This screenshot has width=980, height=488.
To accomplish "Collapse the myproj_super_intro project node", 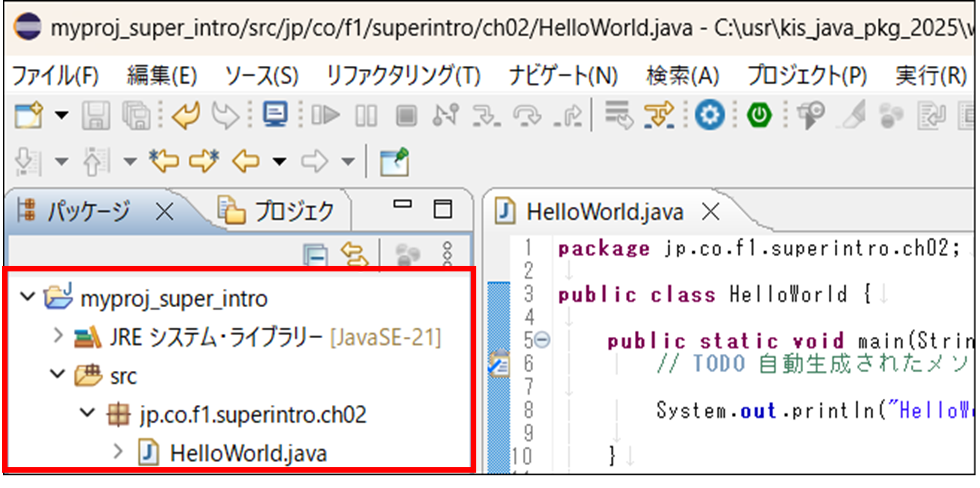I will [28, 297].
